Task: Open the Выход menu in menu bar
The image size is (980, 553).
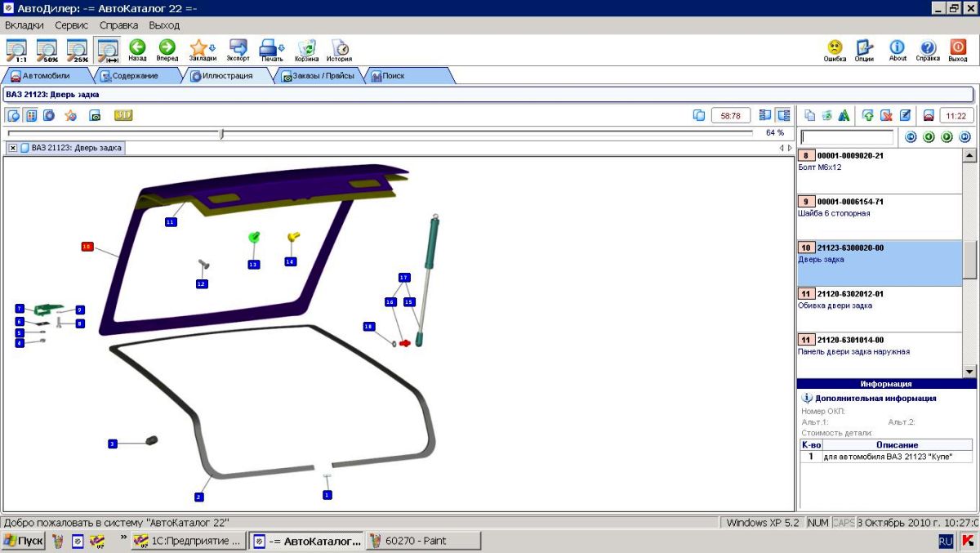Action: [164, 25]
